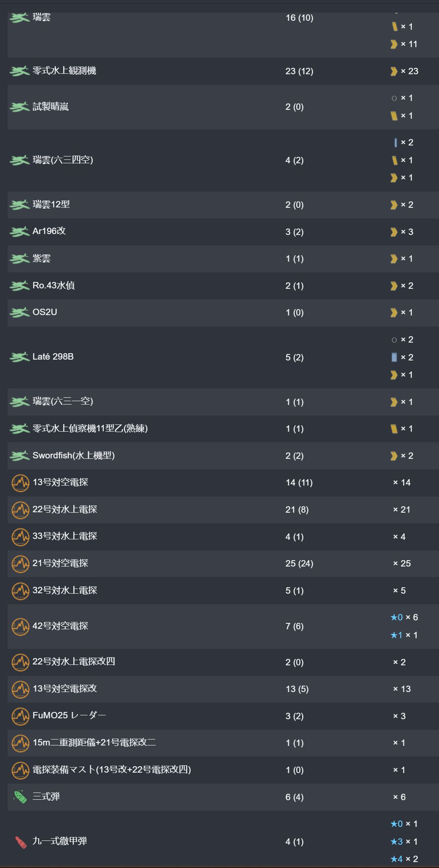Select the 零式水上偵察機11型乙(熟練) row
The width and height of the screenshot is (439, 868).
(223, 429)
